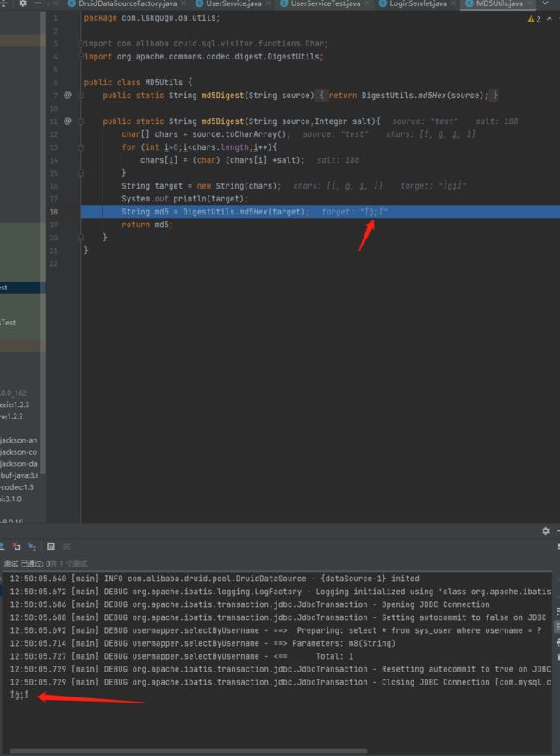The height and width of the screenshot is (756, 560).
Task: Select buf-java library in project tree
Action: [18, 475]
